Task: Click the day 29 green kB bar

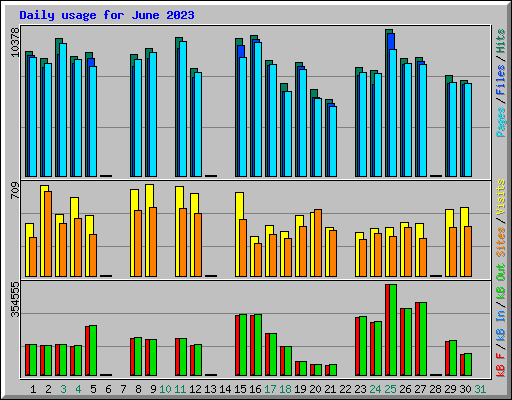Action: click(453, 358)
